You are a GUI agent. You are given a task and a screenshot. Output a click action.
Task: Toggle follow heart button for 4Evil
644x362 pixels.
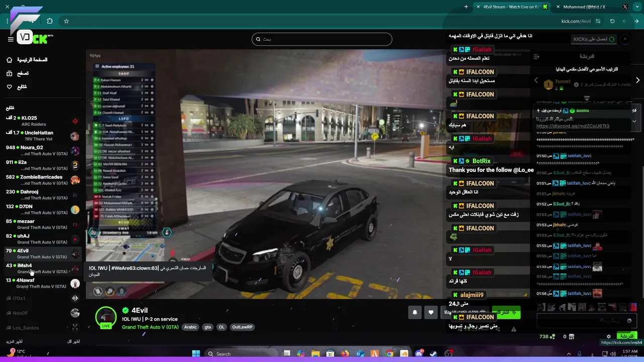click(431, 312)
